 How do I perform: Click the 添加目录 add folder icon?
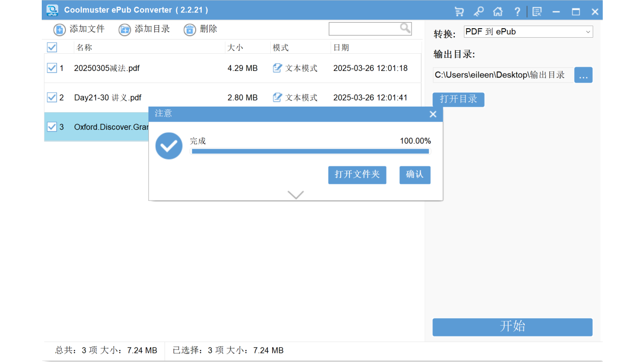[124, 29]
